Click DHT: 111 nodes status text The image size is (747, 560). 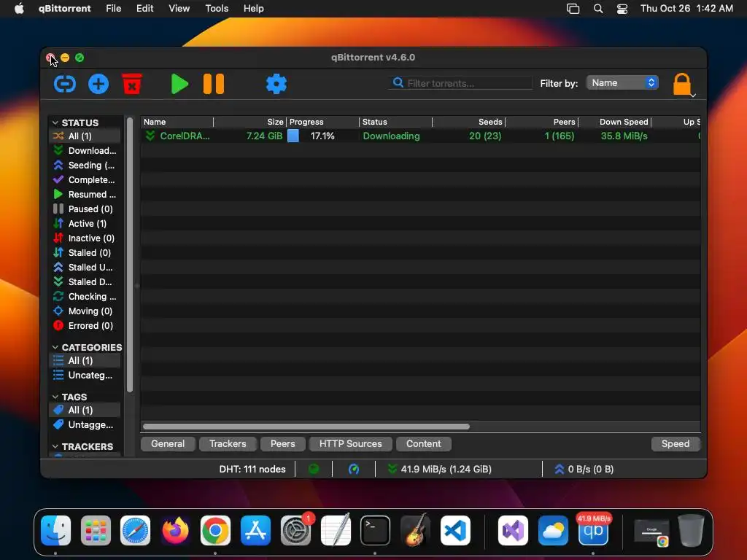252,469
